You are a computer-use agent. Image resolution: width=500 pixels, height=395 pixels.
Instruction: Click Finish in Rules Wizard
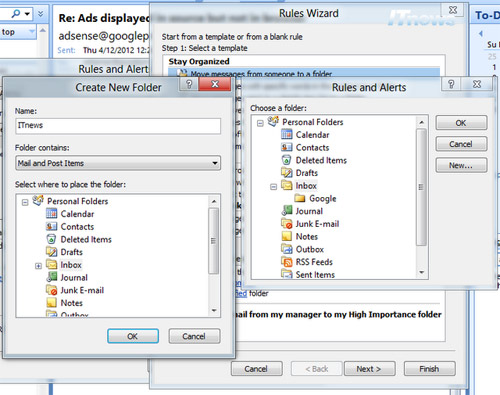pos(429,369)
